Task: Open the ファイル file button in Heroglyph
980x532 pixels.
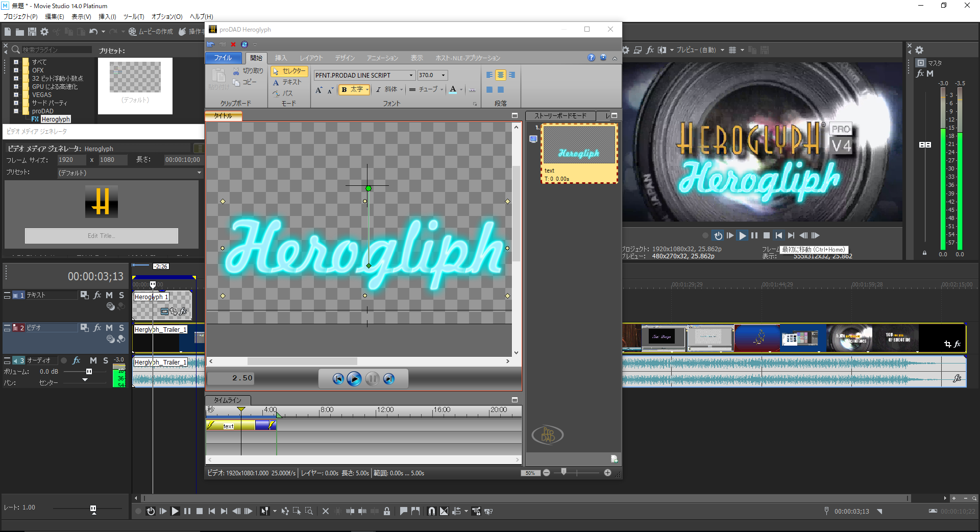Action: click(223, 58)
